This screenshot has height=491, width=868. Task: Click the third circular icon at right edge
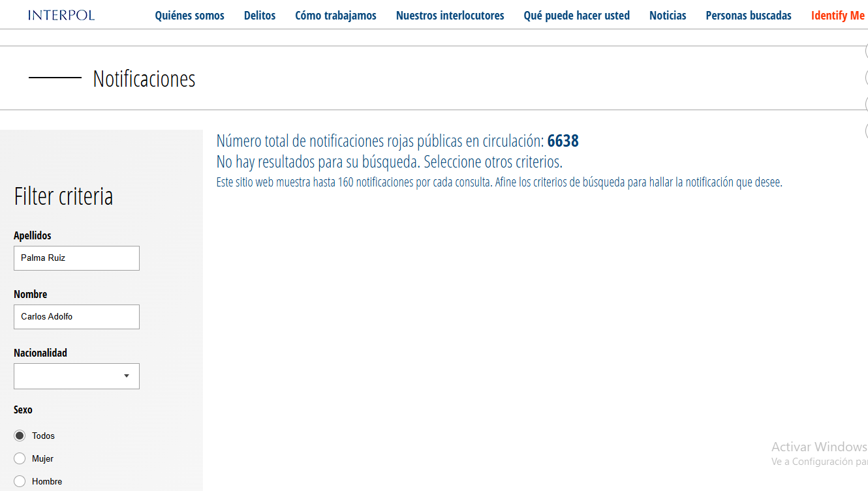[865, 104]
